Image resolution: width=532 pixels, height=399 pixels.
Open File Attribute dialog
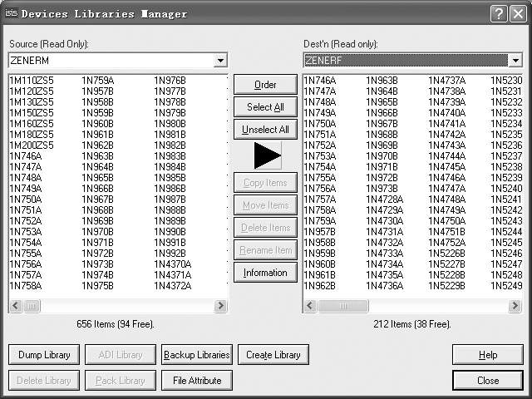197,381
